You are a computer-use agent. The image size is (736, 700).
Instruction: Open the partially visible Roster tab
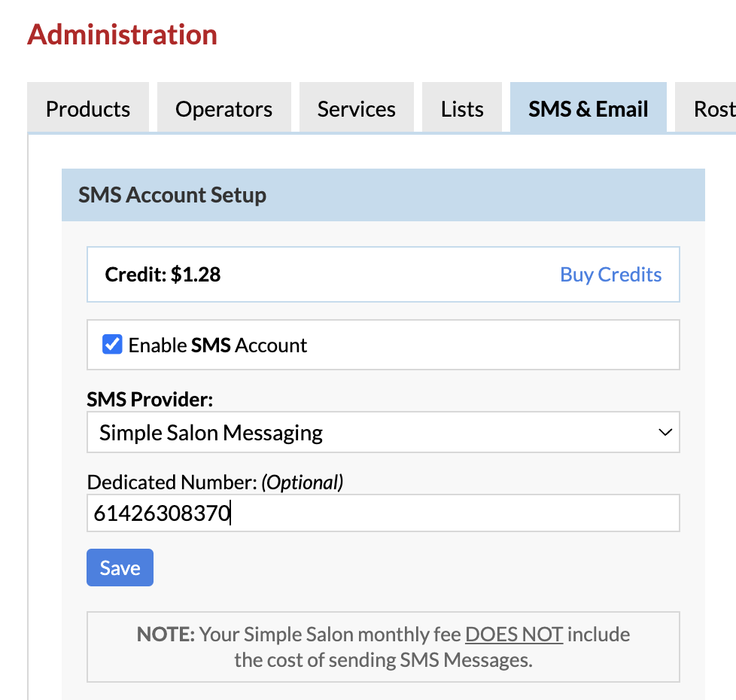coord(705,108)
